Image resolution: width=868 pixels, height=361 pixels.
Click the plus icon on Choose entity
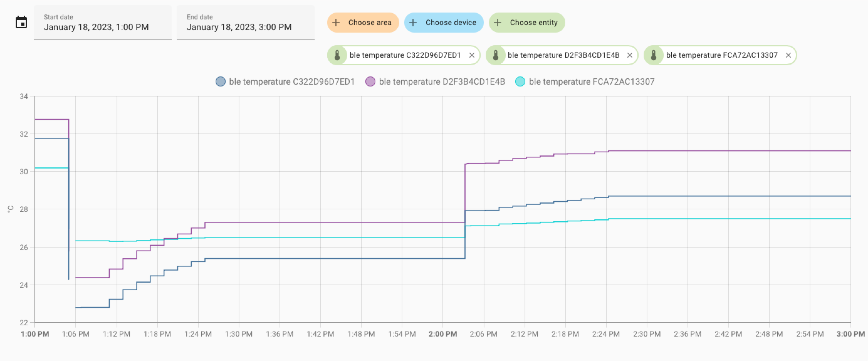point(497,22)
